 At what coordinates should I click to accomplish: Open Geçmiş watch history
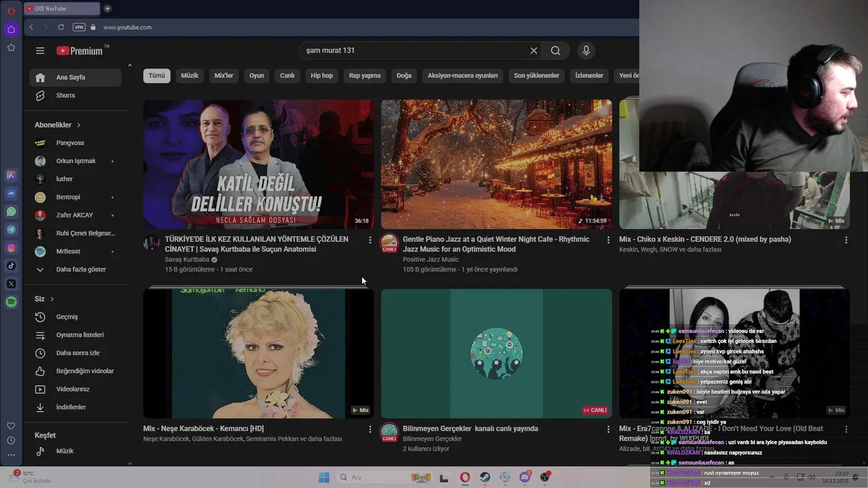tap(75, 317)
